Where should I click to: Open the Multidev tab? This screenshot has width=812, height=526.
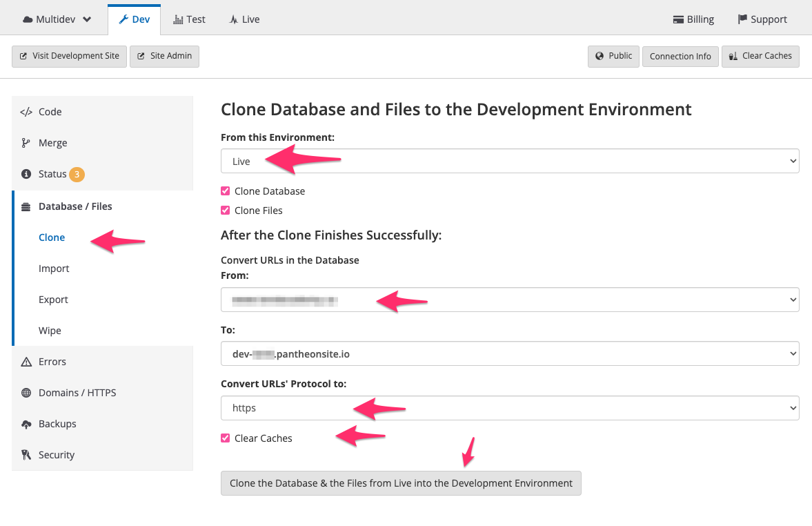57,20
